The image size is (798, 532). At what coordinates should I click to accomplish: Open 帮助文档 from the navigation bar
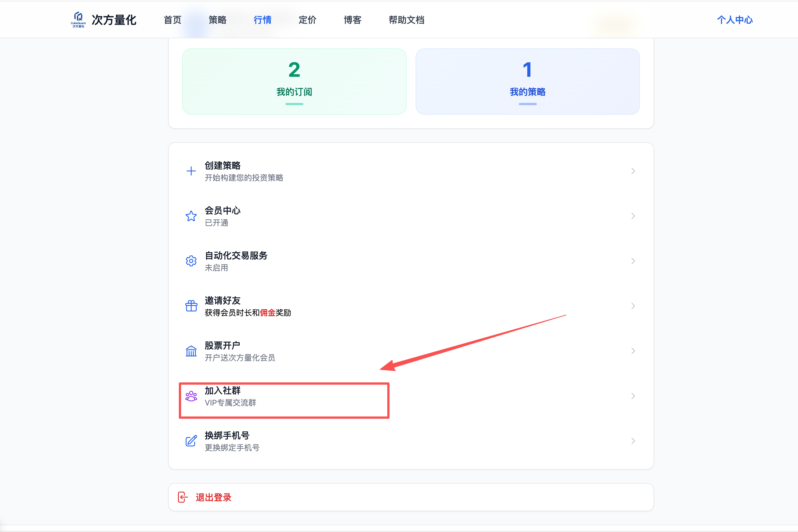click(x=406, y=20)
